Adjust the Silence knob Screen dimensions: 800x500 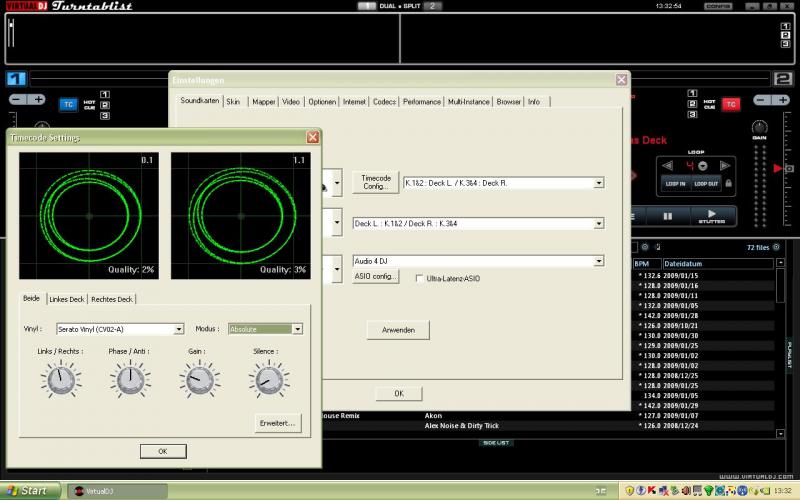pyautogui.click(x=269, y=380)
